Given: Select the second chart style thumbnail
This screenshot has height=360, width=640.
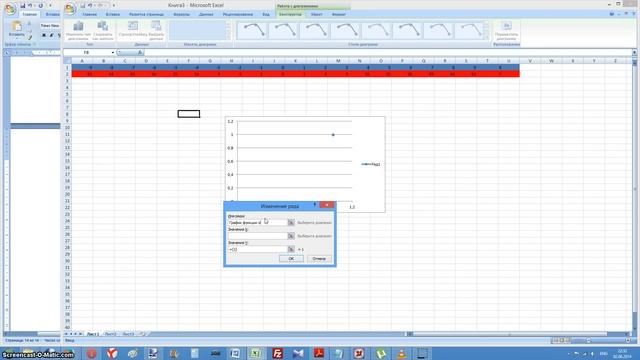Looking at the screenshot, I should 283,30.
